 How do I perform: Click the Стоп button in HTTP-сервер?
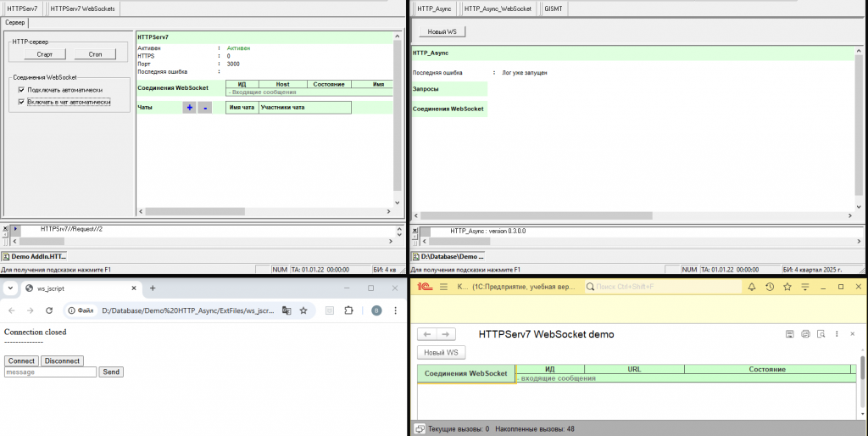click(95, 53)
